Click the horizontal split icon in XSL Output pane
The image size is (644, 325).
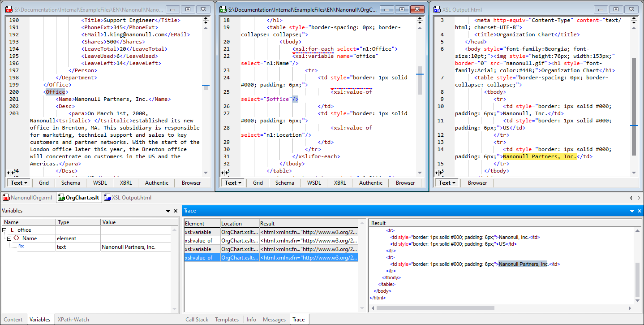coord(634,20)
